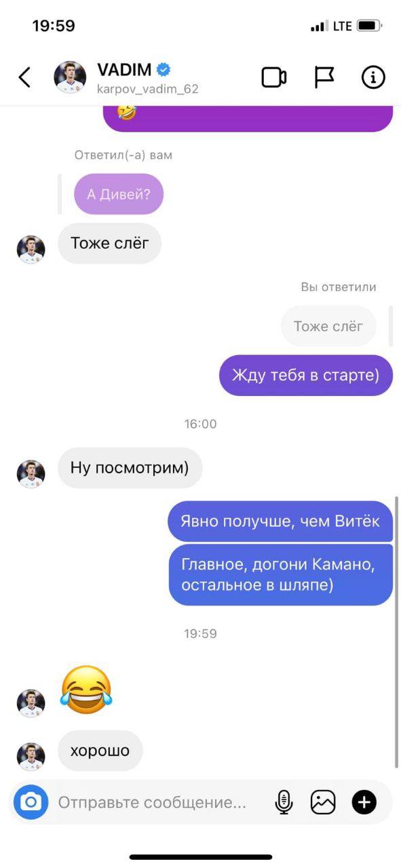
Task: Tap the karpov_vadim_62 username
Action: [x=148, y=89]
